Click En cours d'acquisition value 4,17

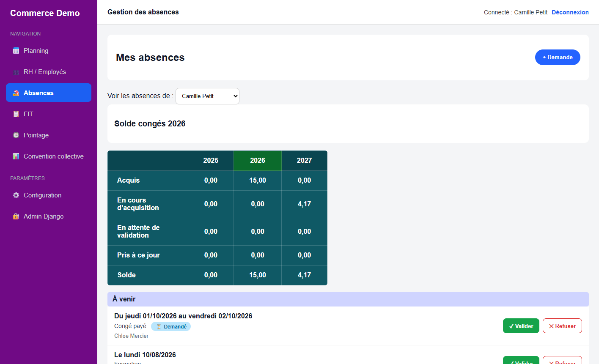[x=304, y=204]
